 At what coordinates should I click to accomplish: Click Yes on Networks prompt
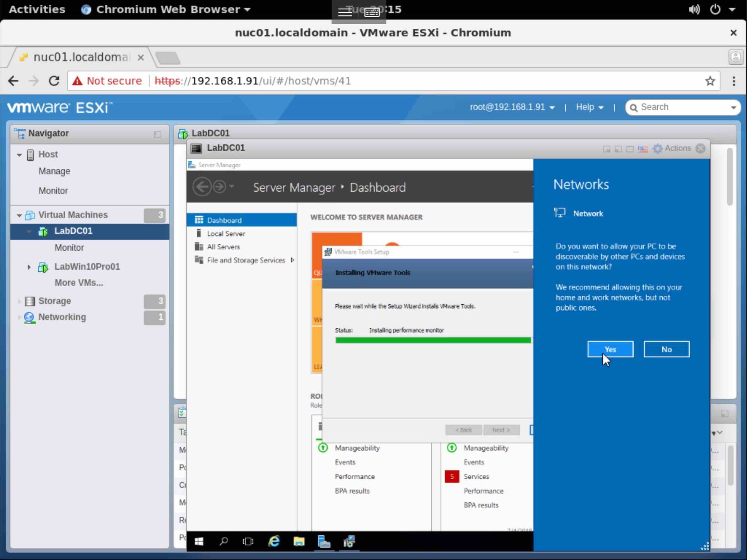click(610, 349)
